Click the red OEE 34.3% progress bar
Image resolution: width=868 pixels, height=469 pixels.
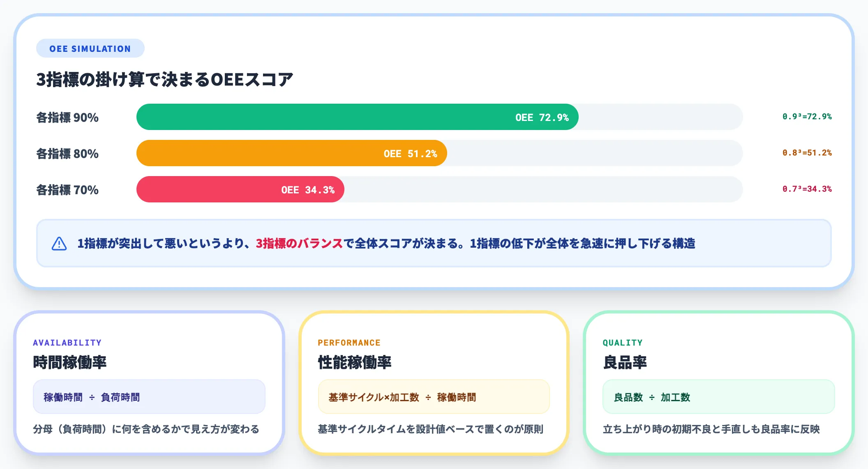[x=240, y=190]
